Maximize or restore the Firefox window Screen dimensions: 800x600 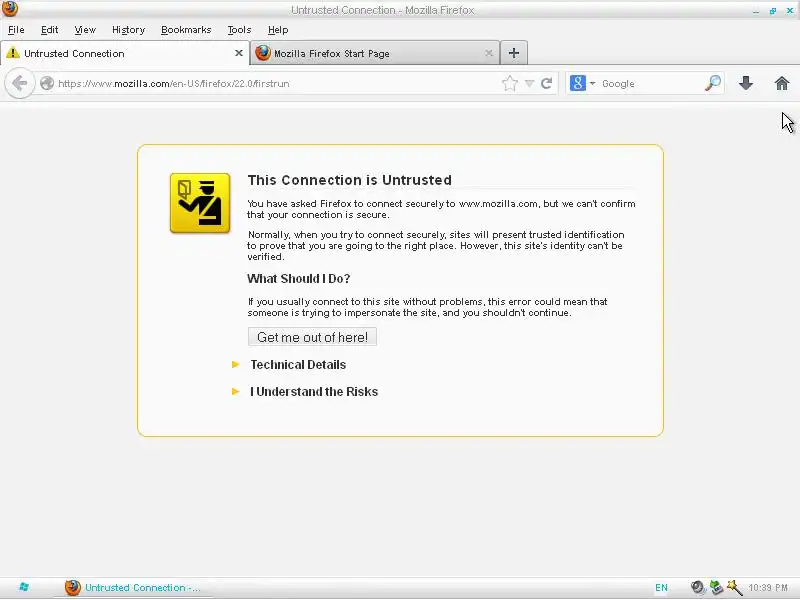click(773, 10)
